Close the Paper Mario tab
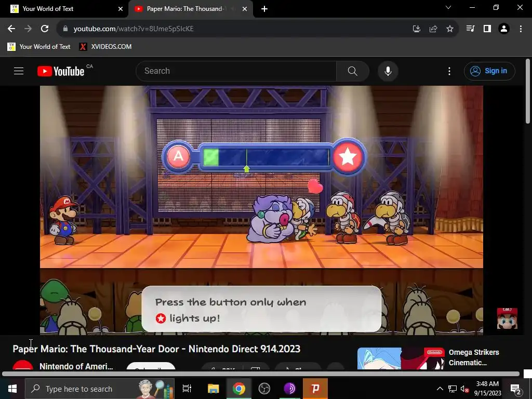The image size is (532, 399). coord(245,9)
